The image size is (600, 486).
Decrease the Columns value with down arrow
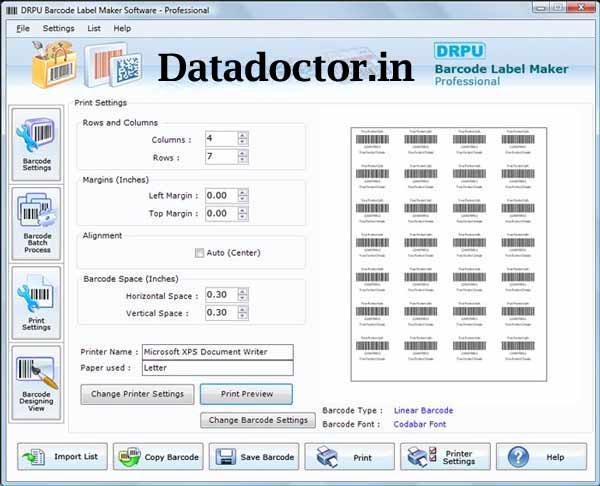tap(243, 142)
